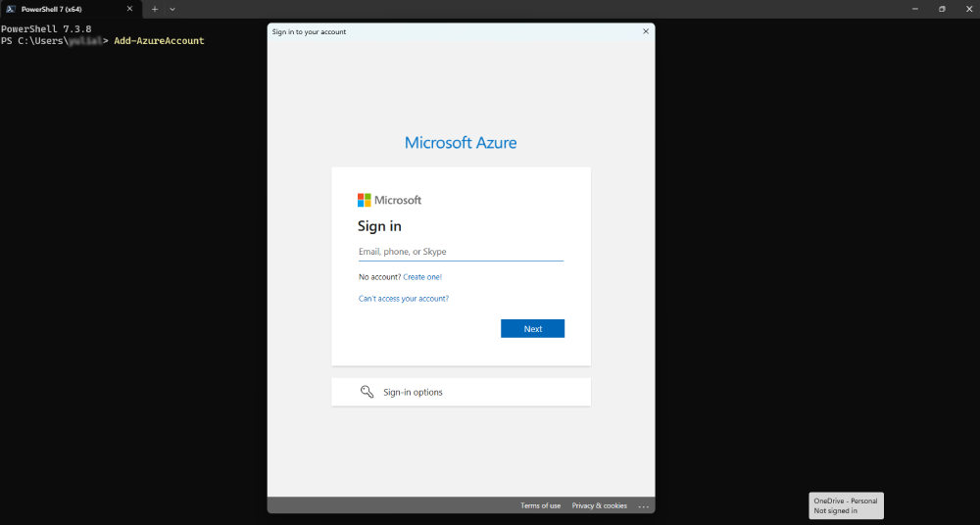Click the OneDrive - Personal tooltip
Image resolution: width=980 pixels, height=525 pixels.
point(846,505)
